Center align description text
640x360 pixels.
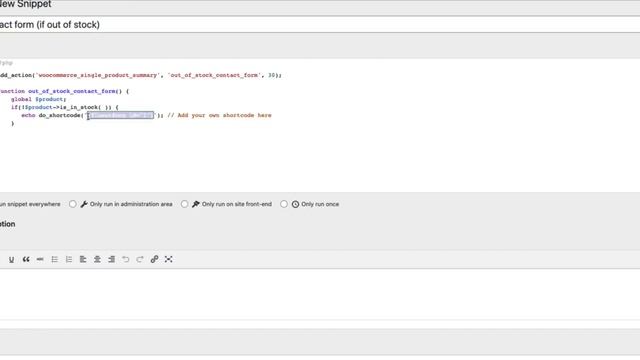[x=97, y=259]
